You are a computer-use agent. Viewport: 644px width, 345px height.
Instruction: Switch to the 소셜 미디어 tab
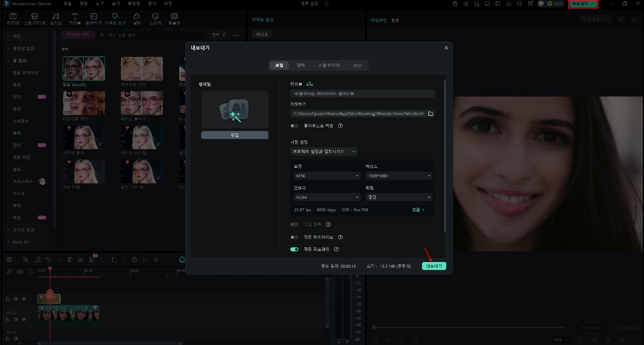[x=329, y=66]
